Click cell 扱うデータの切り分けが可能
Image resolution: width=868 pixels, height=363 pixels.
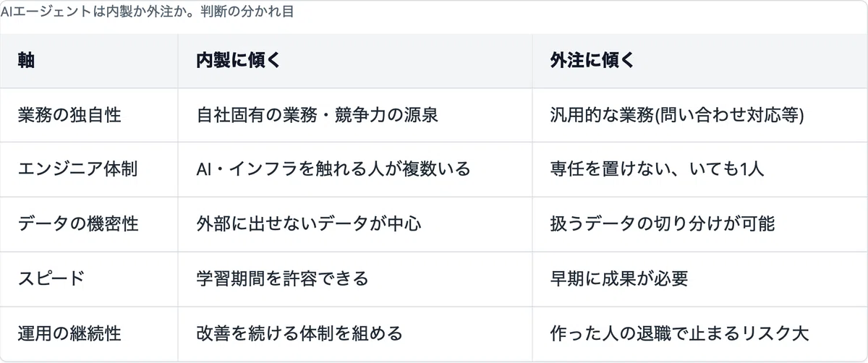tap(662, 224)
